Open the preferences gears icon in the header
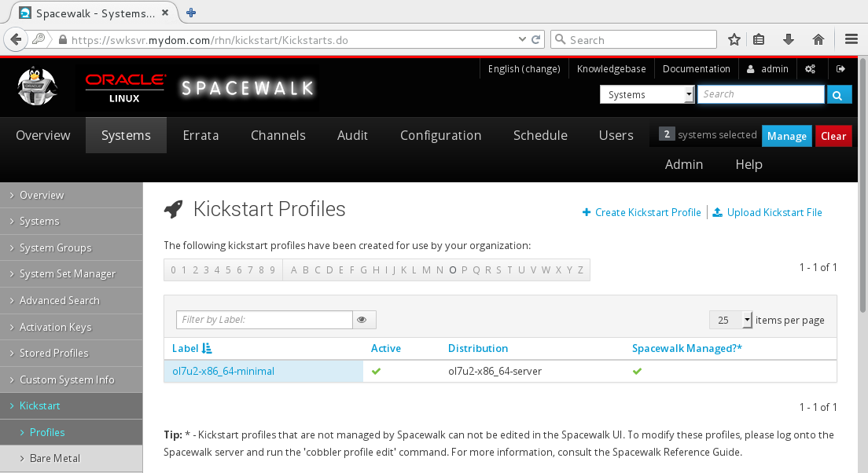 [x=810, y=69]
